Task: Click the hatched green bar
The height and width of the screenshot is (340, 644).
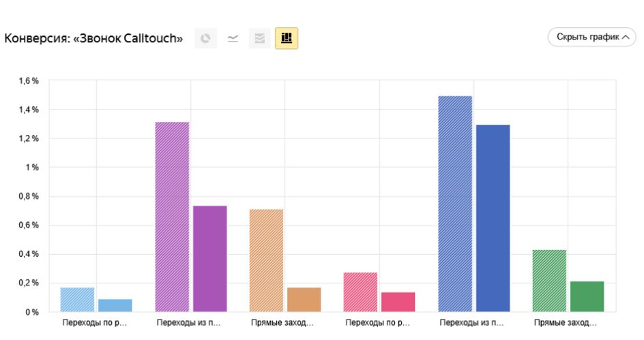Action: [x=549, y=281]
